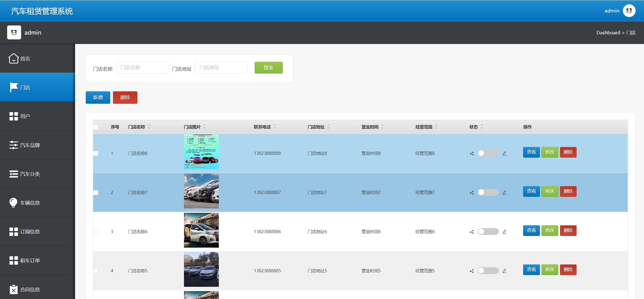
Task: Click phone number 13823888888
Action: 267,153
